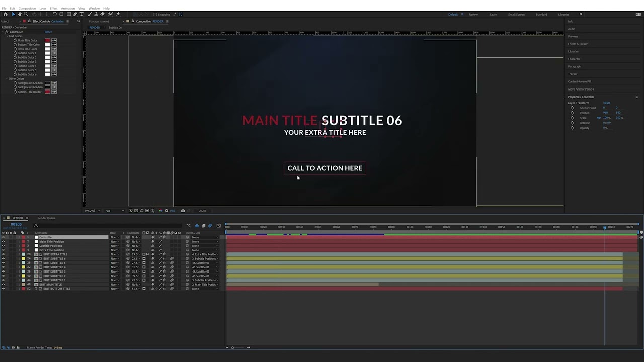Screen dimensions: 644x362
Task: Collapse the Text Colors group
Action: [8, 36]
